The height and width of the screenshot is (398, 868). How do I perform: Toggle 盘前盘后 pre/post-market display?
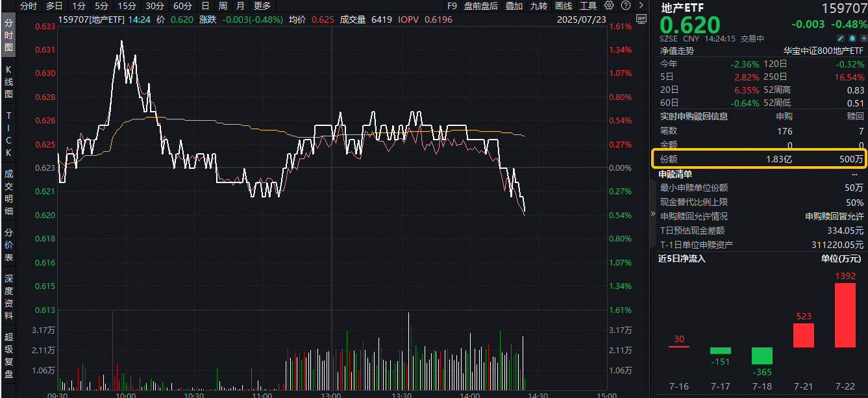click(481, 6)
